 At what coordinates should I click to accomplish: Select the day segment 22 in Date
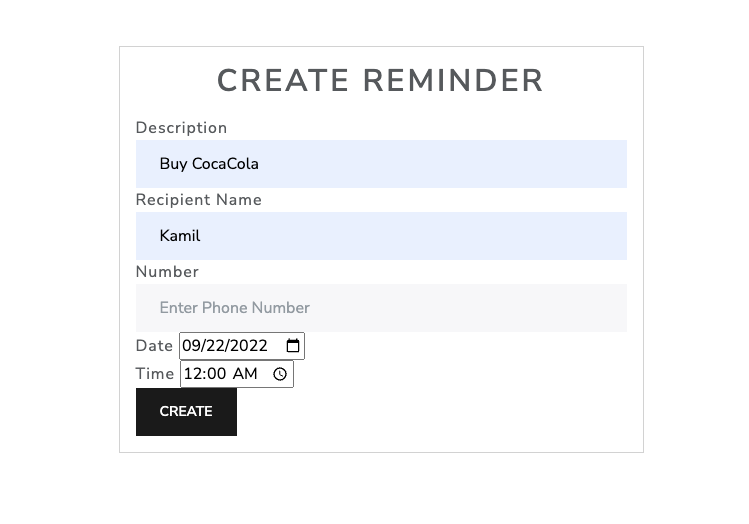click(x=215, y=346)
